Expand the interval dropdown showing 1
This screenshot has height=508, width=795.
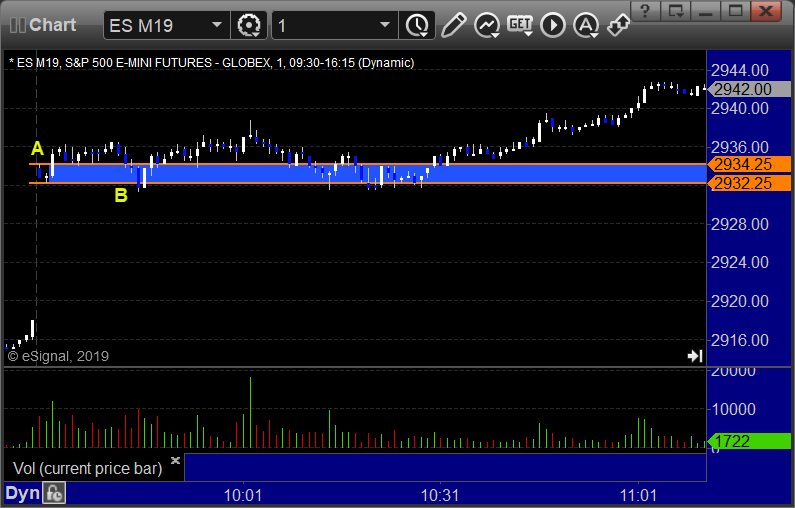click(x=335, y=25)
